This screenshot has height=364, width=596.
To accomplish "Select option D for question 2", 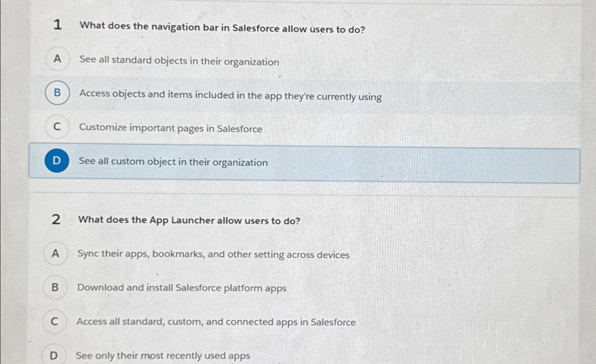I will pos(54,354).
